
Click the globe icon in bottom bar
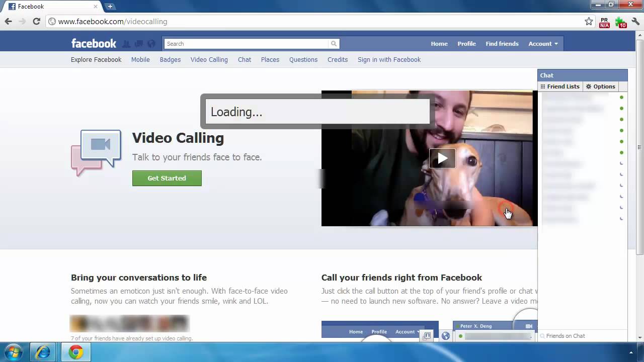tap(446, 336)
